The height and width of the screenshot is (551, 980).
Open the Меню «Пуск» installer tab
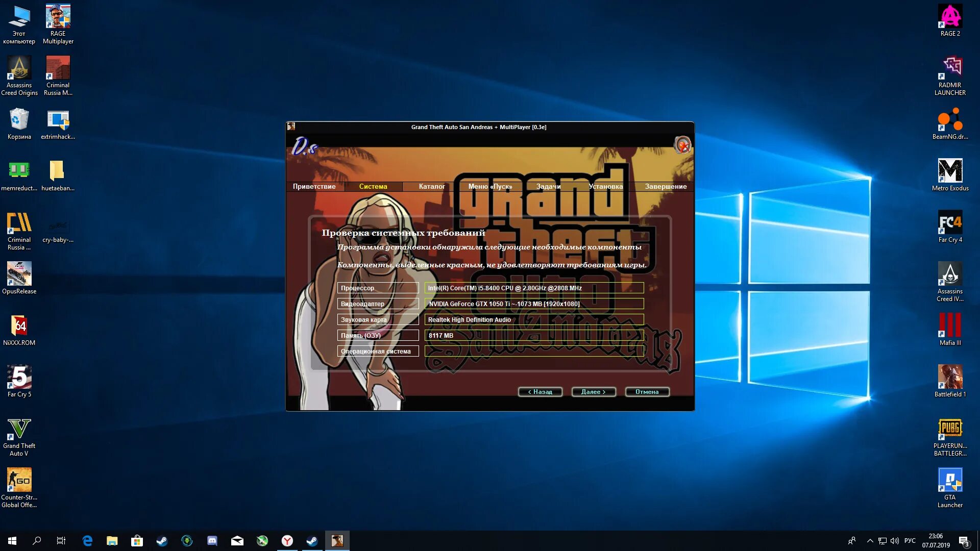click(x=490, y=186)
